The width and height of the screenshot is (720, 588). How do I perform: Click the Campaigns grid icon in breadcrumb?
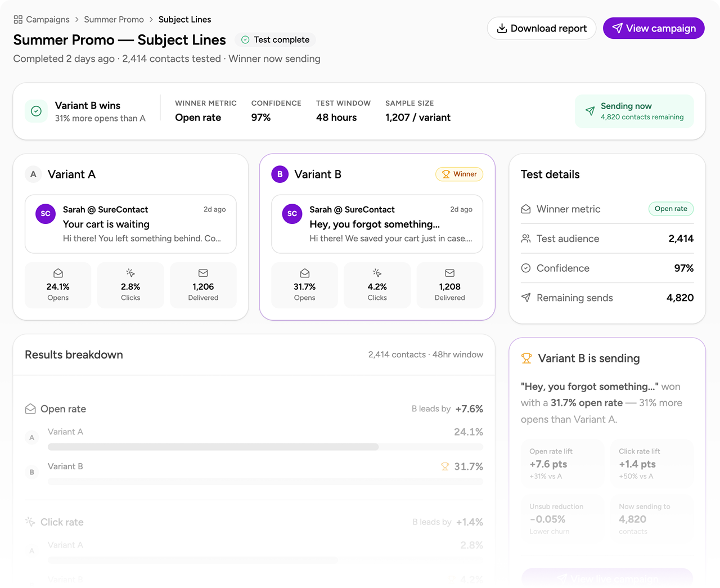coord(18,20)
